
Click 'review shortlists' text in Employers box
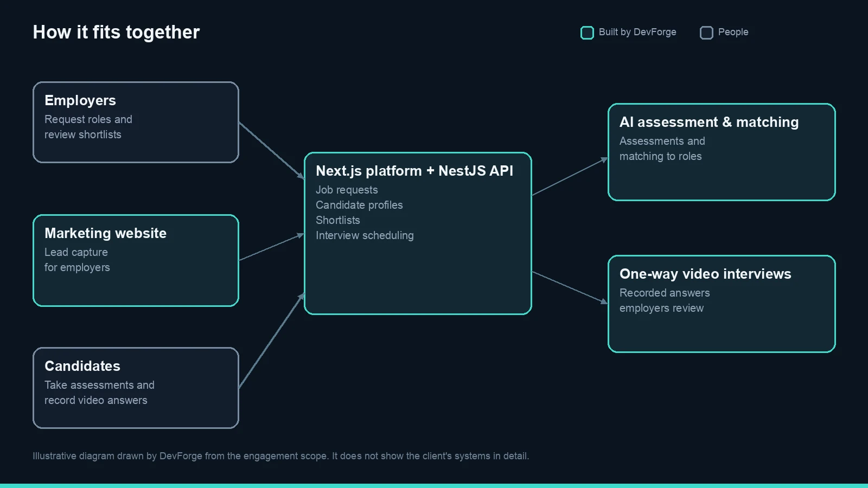[x=83, y=134]
